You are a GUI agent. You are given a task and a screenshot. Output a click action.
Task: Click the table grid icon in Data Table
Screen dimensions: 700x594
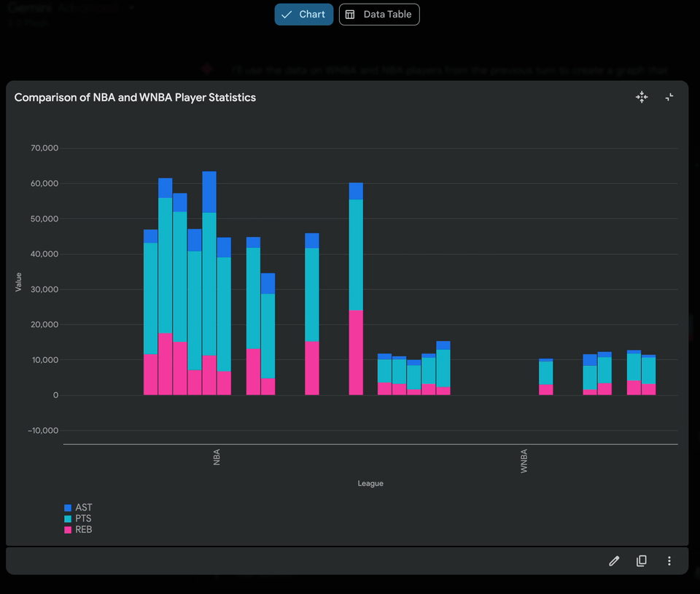coord(350,15)
